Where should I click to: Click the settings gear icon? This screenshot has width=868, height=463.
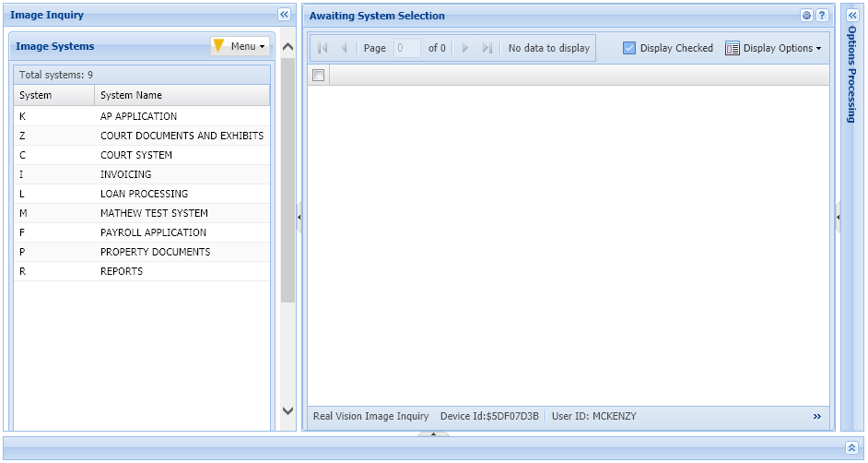806,16
